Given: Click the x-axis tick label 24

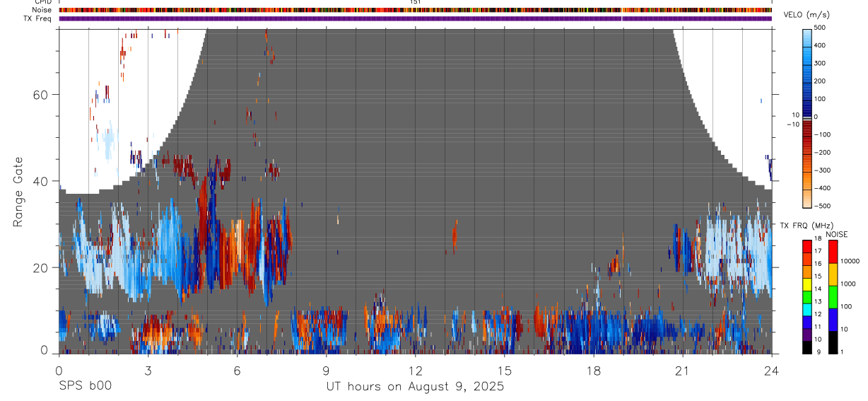Looking at the screenshot, I should click(x=771, y=370).
